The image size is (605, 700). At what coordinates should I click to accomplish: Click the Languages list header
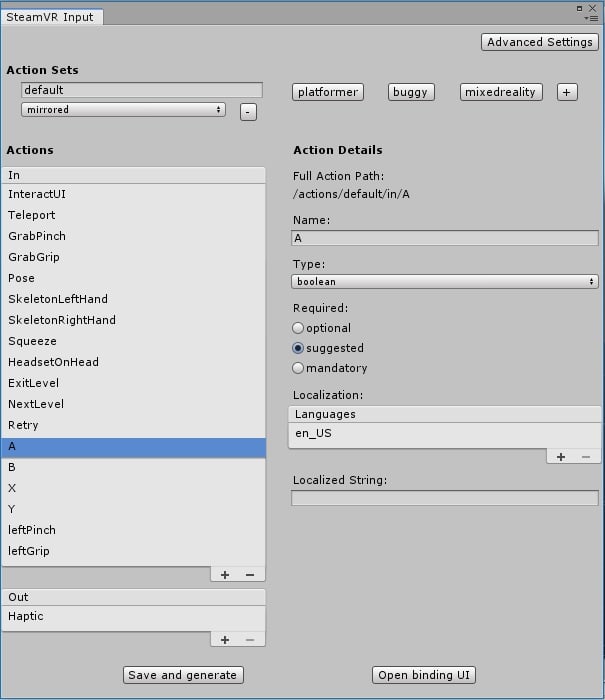(444, 414)
